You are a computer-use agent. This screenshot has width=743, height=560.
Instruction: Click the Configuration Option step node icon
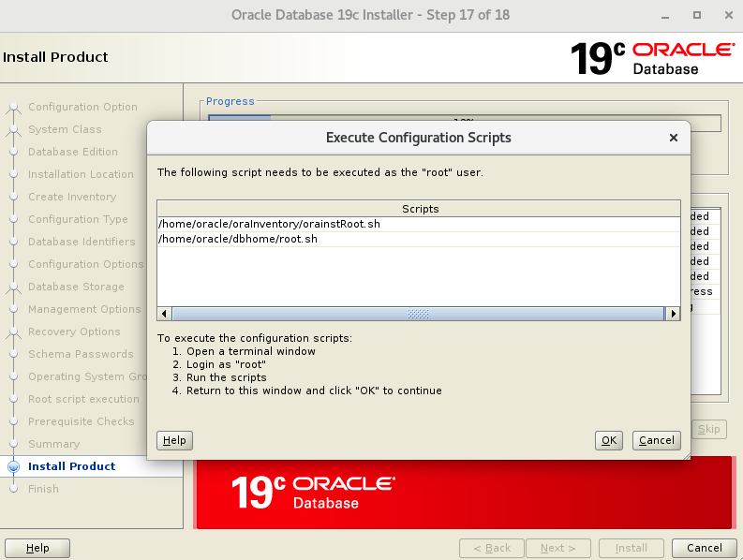coord(14,107)
